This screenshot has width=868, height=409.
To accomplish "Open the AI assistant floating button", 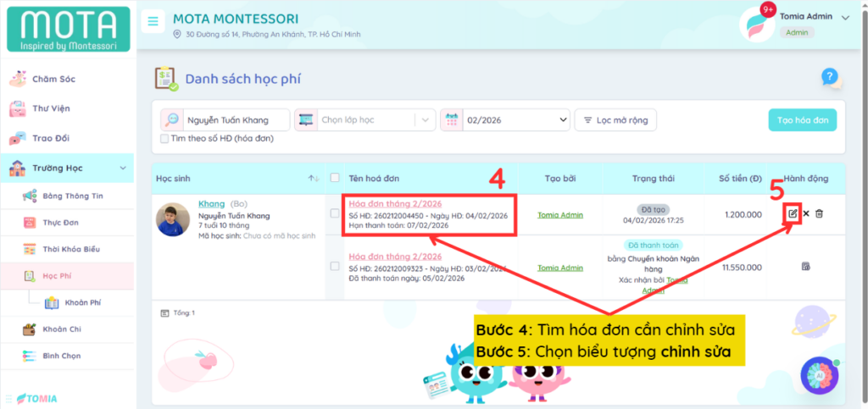I will point(819,375).
